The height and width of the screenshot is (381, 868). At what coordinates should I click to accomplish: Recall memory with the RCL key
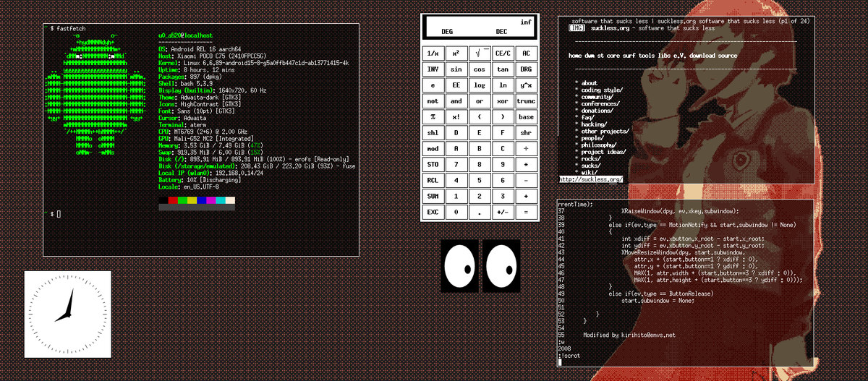pos(433,181)
